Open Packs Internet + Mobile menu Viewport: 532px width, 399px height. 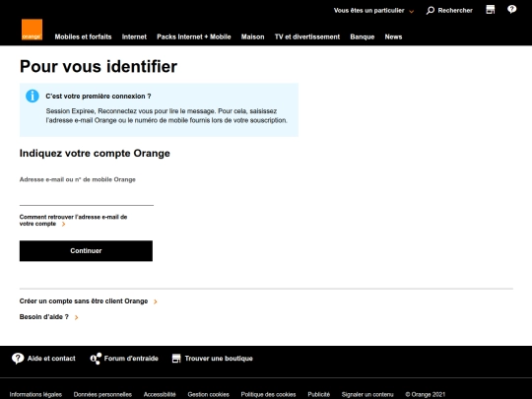[x=194, y=37]
